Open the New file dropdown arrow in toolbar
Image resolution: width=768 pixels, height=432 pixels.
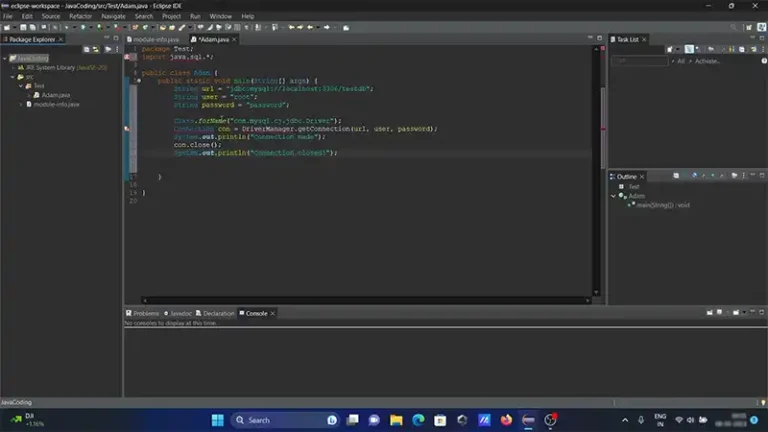(13, 27)
